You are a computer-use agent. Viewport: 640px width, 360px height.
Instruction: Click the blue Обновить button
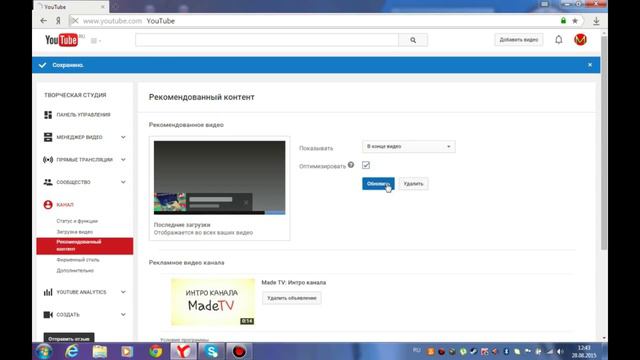378,184
